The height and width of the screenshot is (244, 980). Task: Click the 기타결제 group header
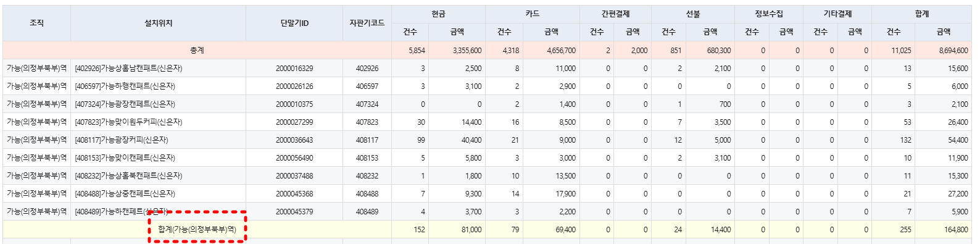click(837, 14)
